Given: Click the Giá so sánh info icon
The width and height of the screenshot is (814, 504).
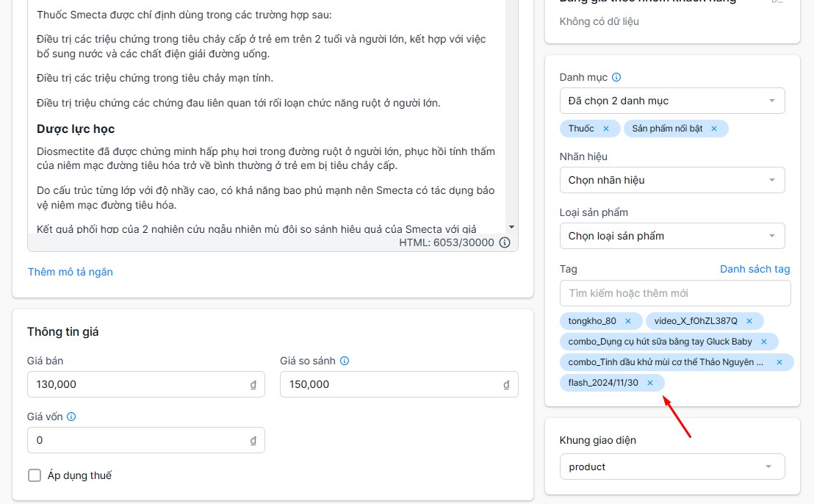Looking at the screenshot, I should pos(344,361).
